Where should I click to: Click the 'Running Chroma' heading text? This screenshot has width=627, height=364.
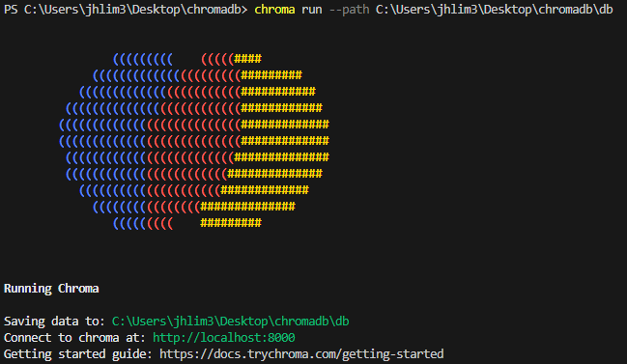[x=51, y=289]
